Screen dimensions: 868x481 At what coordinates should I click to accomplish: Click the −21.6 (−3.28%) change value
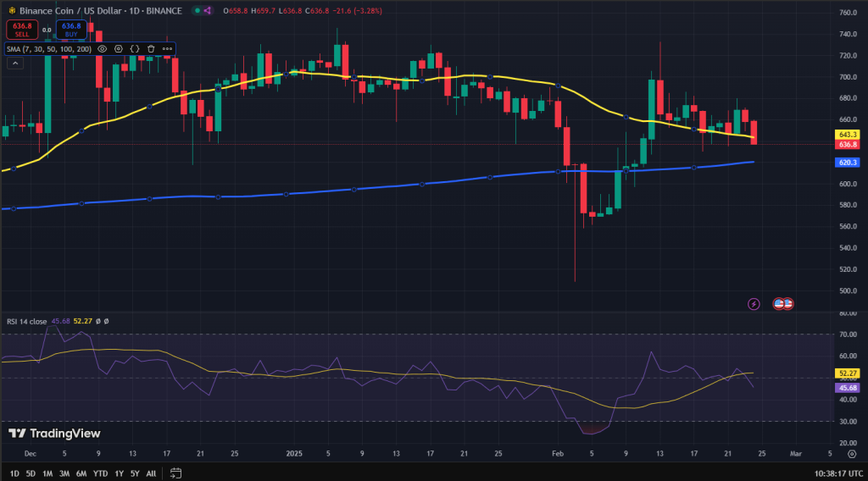[357, 10]
